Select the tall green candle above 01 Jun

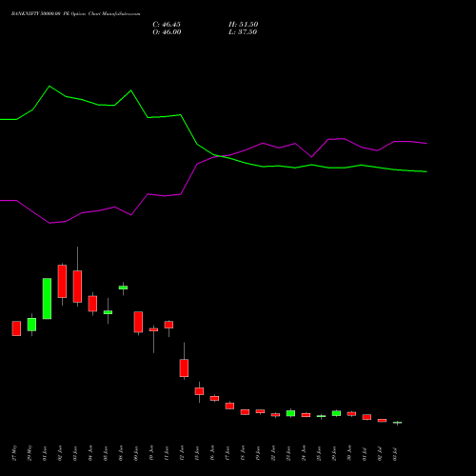(x=47, y=299)
